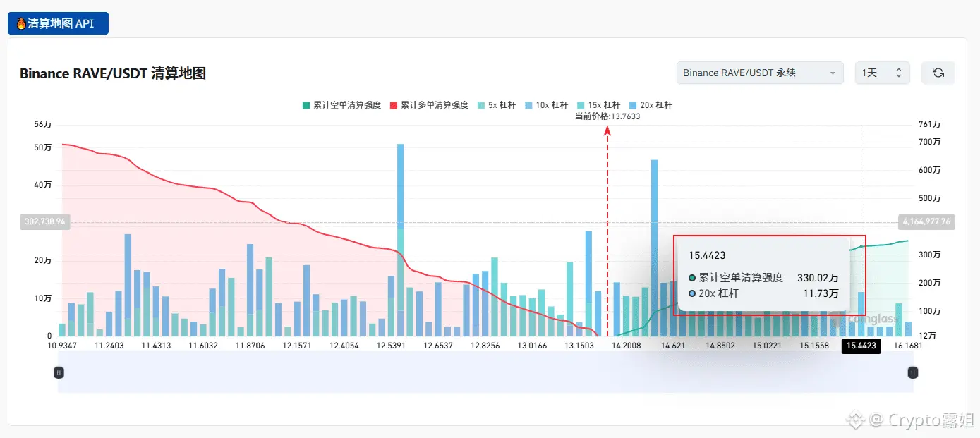
Task: Click the 16.1681 x-axis label
Action: click(907, 346)
